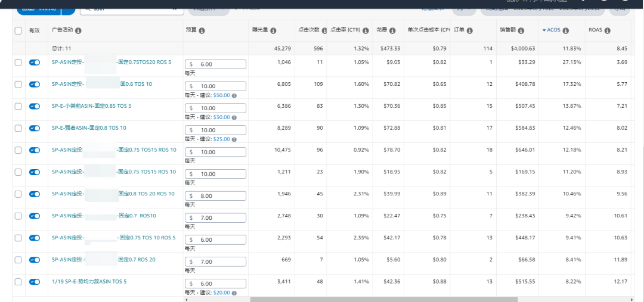Sort by the ACOS column header

(x=554, y=30)
